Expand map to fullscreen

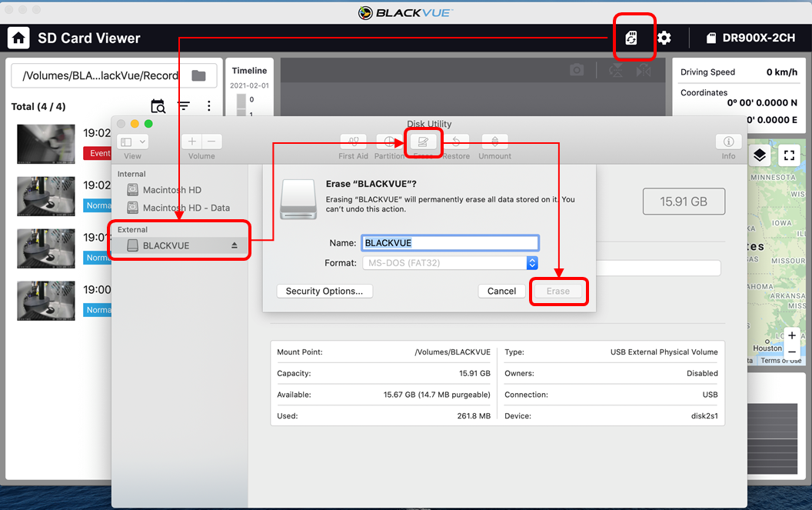pos(789,155)
